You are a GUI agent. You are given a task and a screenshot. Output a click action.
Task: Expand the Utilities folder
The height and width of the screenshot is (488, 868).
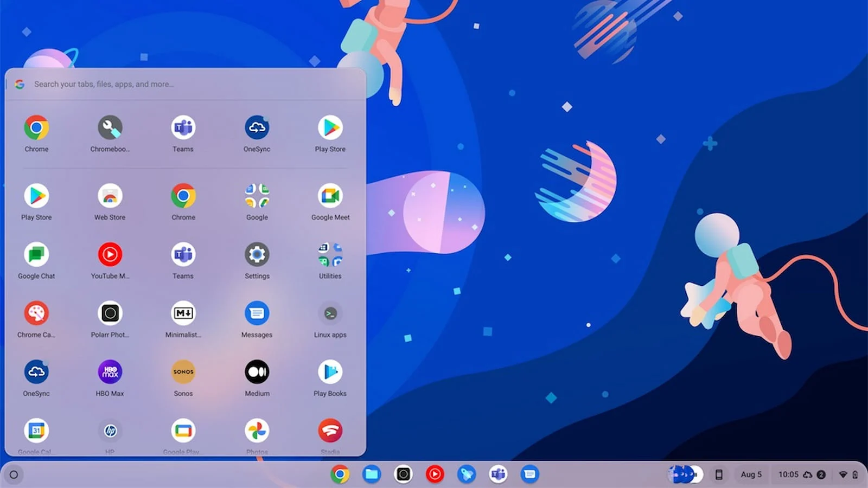tap(330, 255)
